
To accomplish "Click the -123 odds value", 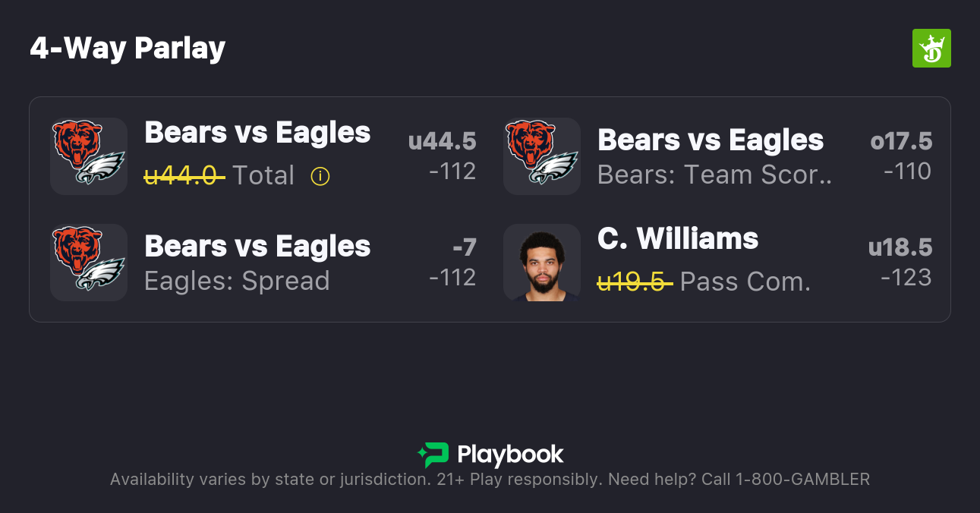I will (906, 278).
